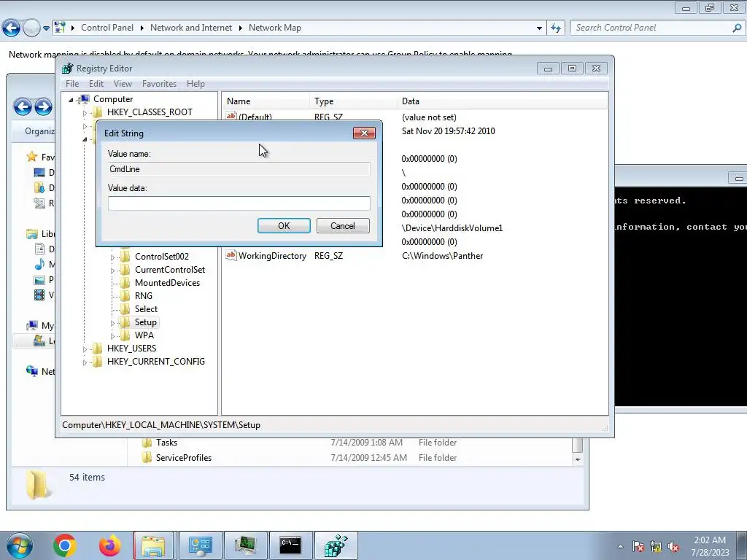Expand the HKEY_CLASSES_ROOT key
The height and width of the screenshot is (560, 747).
tap(85, 113)
